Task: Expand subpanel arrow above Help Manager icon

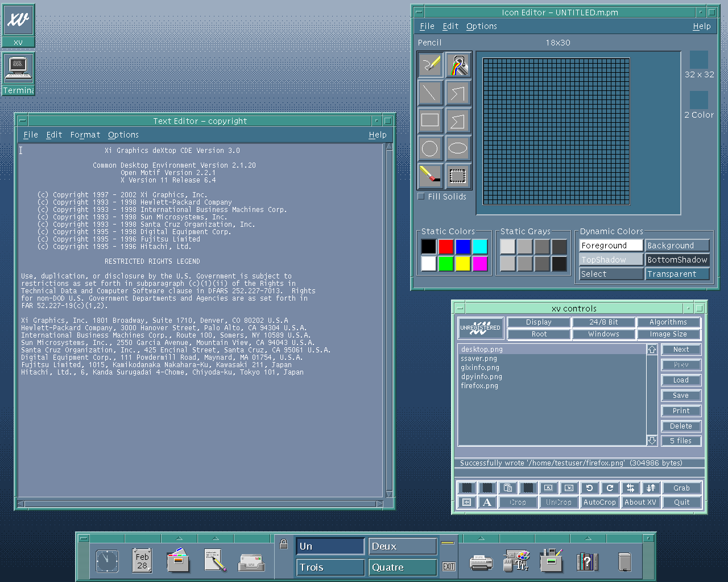Action: point(588,538)
